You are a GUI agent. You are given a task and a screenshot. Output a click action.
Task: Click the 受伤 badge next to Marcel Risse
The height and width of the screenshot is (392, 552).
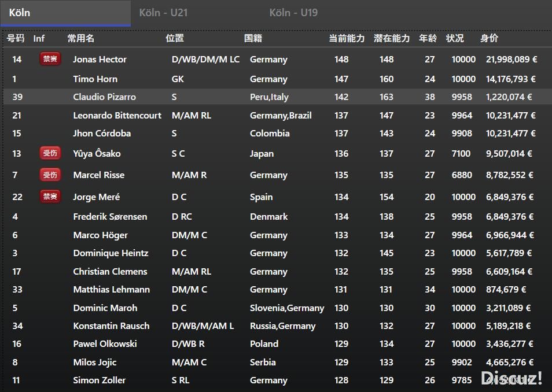[50, 175]
